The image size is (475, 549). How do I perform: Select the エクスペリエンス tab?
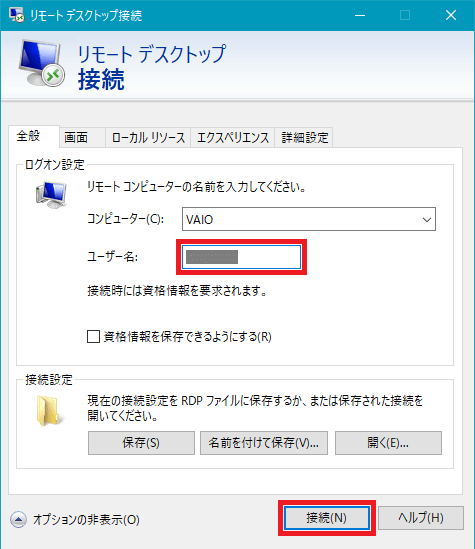click(233, 137)
